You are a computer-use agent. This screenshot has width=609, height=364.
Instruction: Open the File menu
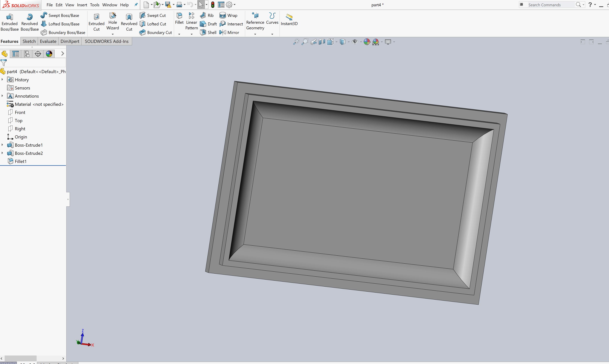(x=50, y=5)
